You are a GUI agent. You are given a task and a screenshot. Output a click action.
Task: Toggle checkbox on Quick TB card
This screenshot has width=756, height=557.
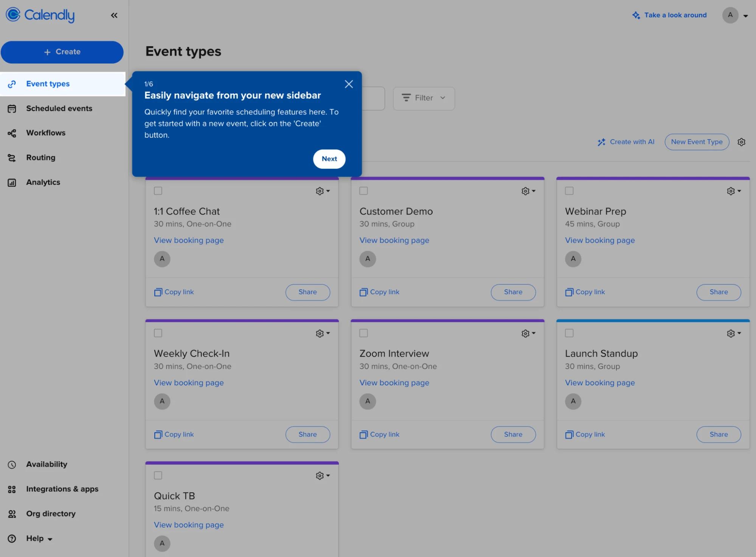point(158,475)
